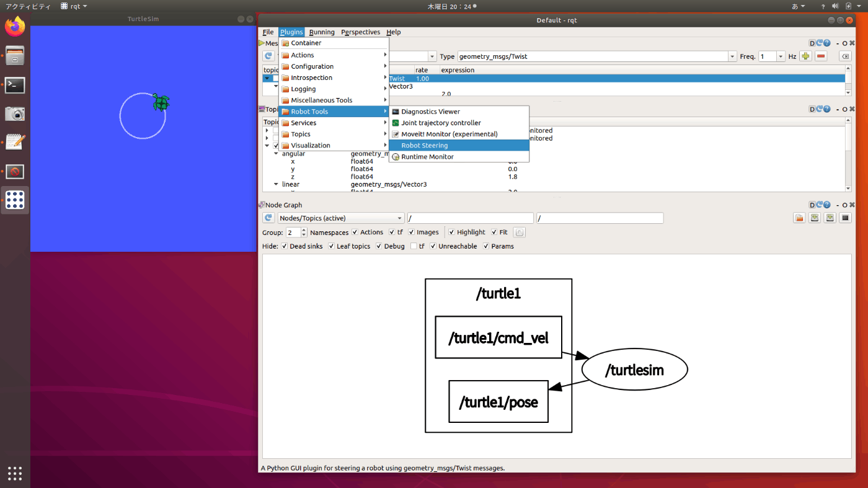Open the Node Graph load DOT file icon

coord(799,218)
